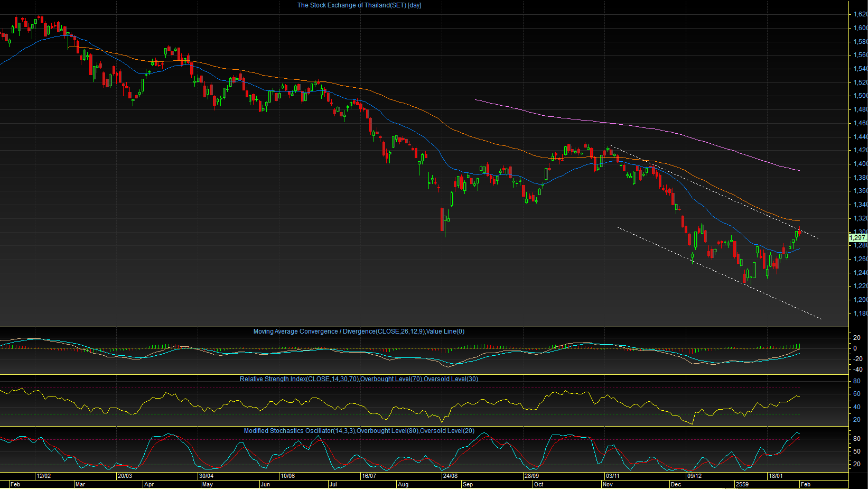Click the 50 label on the Stochastics axis
The width and height of the screenshot is (868, 489).
point(856,451)
